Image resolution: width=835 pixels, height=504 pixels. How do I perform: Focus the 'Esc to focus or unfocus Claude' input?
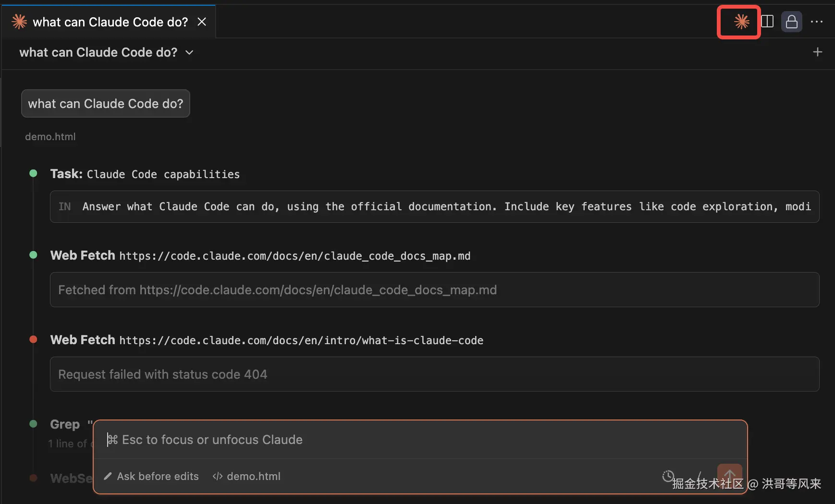(420, 440)
